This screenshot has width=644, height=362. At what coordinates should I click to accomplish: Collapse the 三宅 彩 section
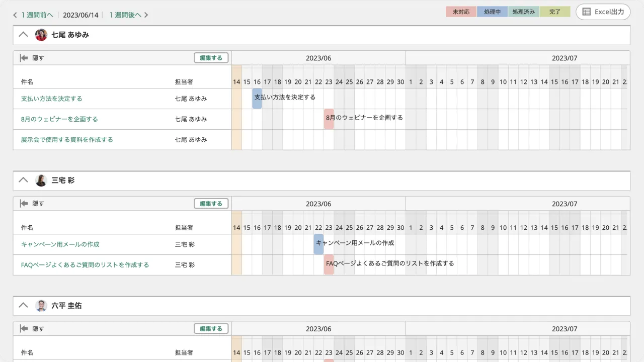[23, 180]
